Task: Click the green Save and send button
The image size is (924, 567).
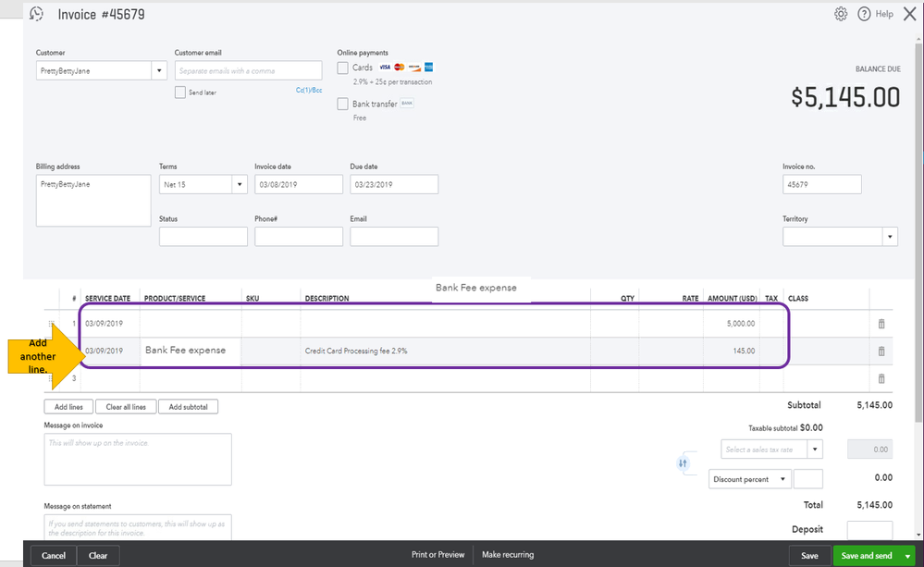Action: (x=867, y=556)
